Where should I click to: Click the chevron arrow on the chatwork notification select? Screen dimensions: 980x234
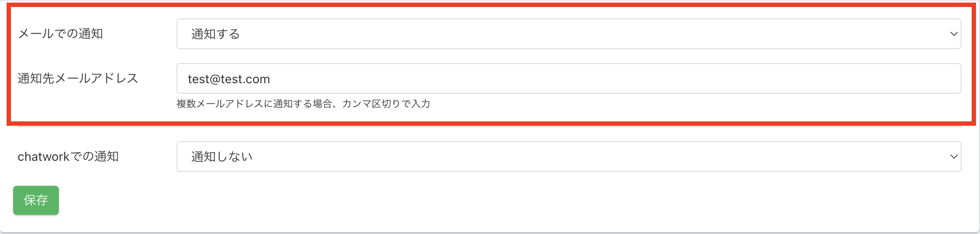(954, 156)
